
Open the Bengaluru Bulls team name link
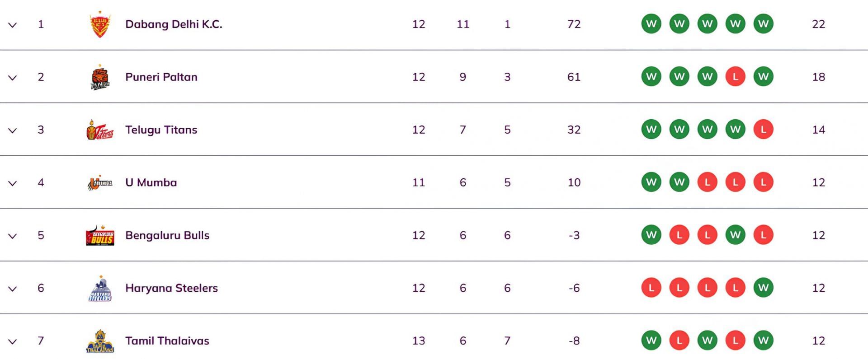point(167,235)
